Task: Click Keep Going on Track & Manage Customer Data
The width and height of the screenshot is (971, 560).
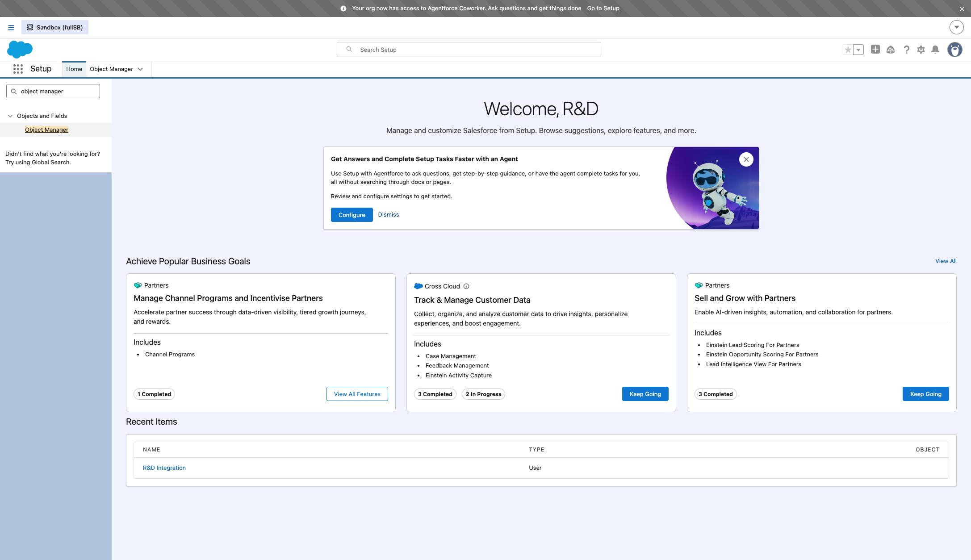Action: click(x=645, y=394)
